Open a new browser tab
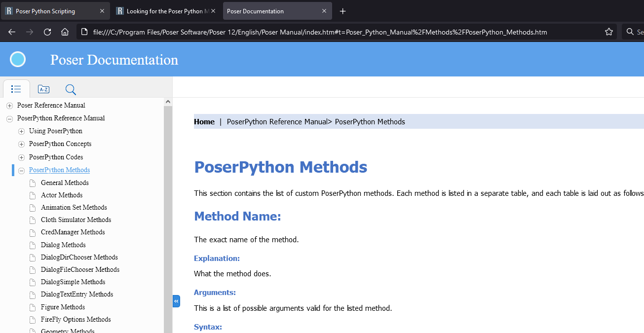Image resolution: width=644 pixels, height=333 pixels. 343,11
